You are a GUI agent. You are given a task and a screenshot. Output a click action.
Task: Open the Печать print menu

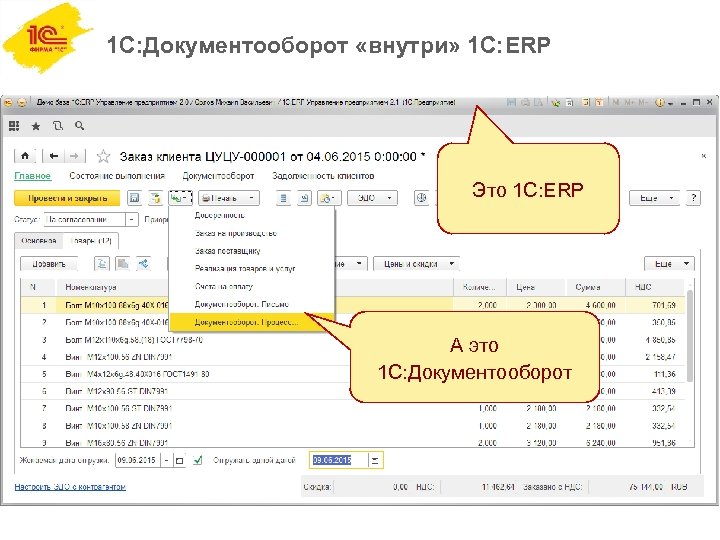(229, 198)
